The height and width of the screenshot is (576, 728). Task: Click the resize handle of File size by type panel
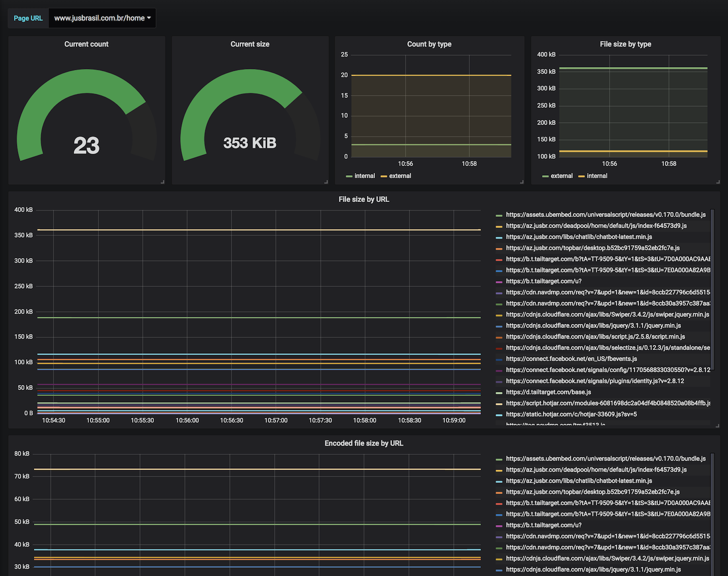(x=718, y=182)
